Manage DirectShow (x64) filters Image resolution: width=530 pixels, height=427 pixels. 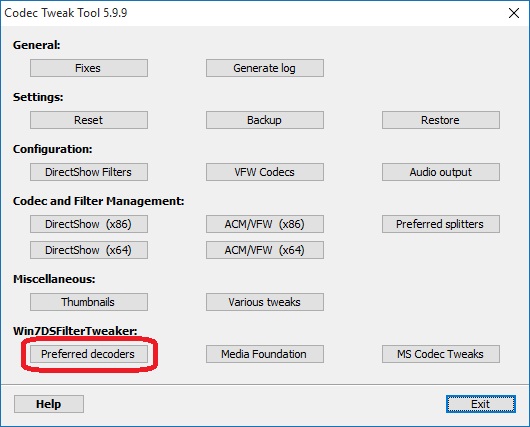point(89,250)
